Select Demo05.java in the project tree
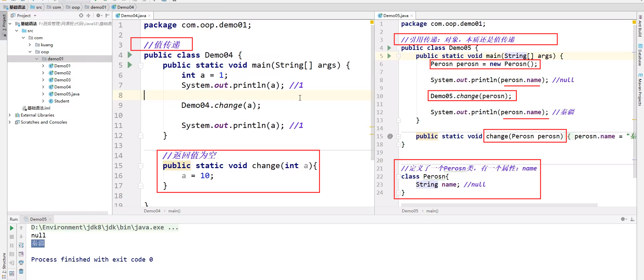Image resolution: width=644 pixels, height=280 pixels. 64,94
